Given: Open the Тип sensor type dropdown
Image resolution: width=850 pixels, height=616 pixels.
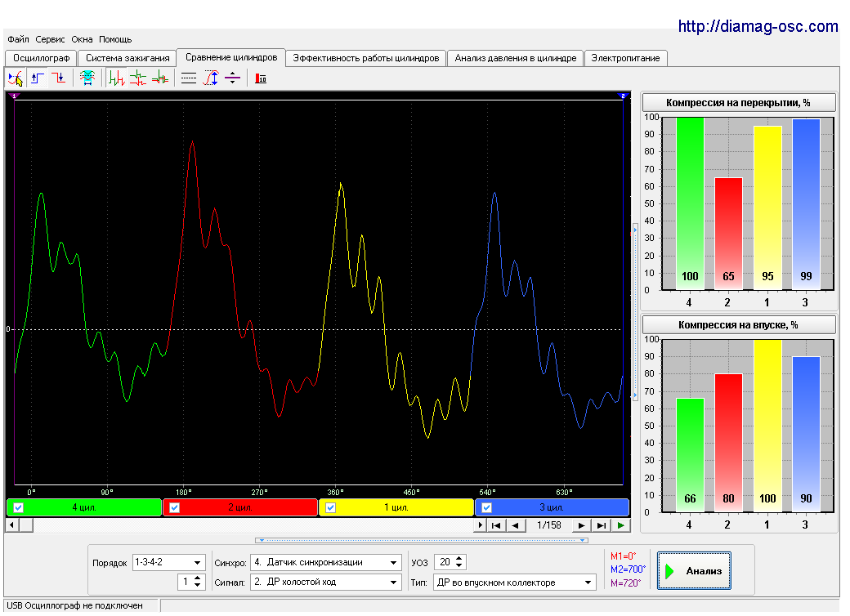Looking at the screenshot, I should click(588, 583).
